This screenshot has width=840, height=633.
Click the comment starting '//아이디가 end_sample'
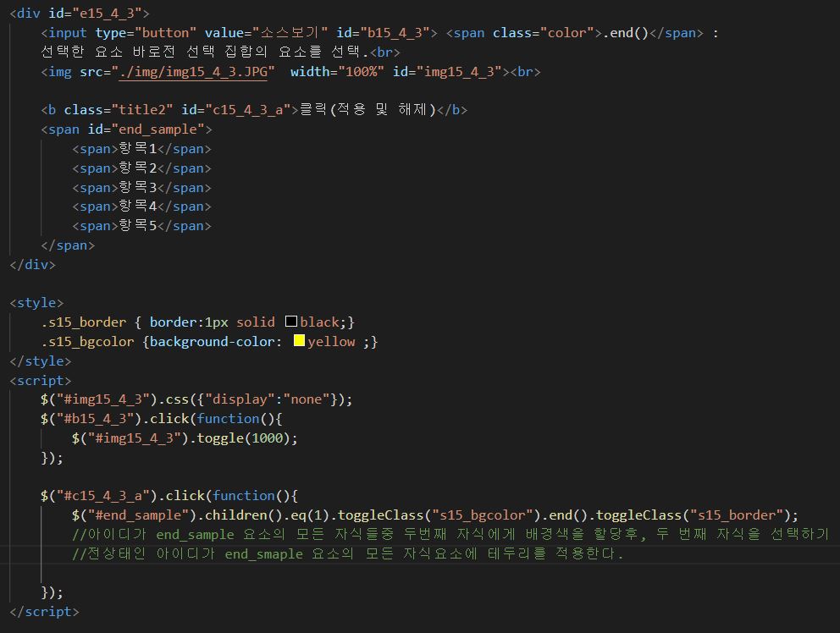coord(450,535)
